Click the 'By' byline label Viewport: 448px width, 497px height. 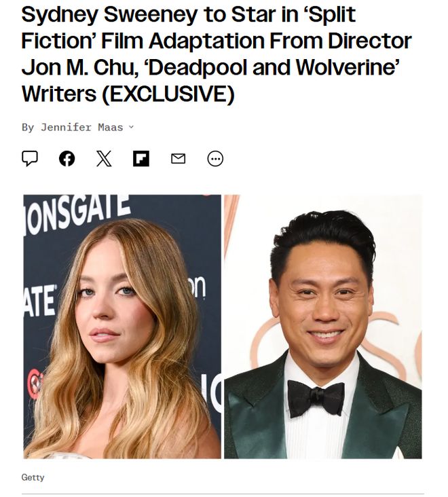28,128
